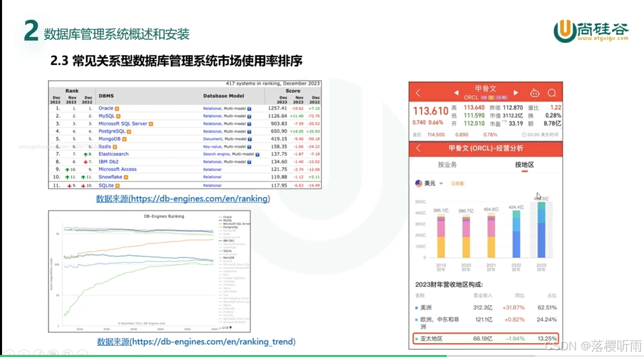Click info icon in Redis's model column

(250, 147)
